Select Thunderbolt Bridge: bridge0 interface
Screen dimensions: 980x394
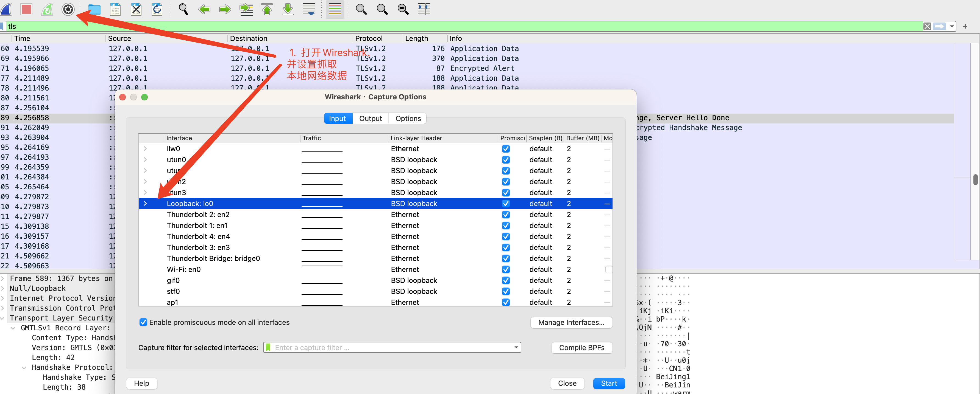click(375, 258)
